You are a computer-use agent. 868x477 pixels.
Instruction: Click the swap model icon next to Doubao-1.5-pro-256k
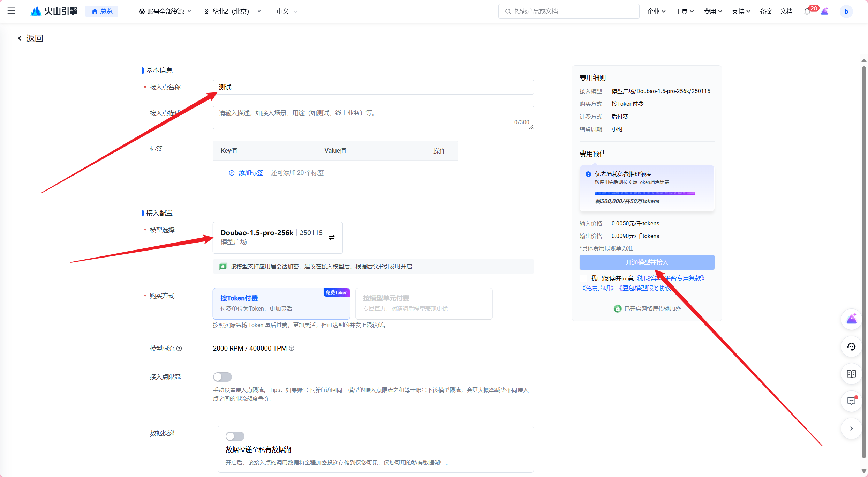[332, 237]
